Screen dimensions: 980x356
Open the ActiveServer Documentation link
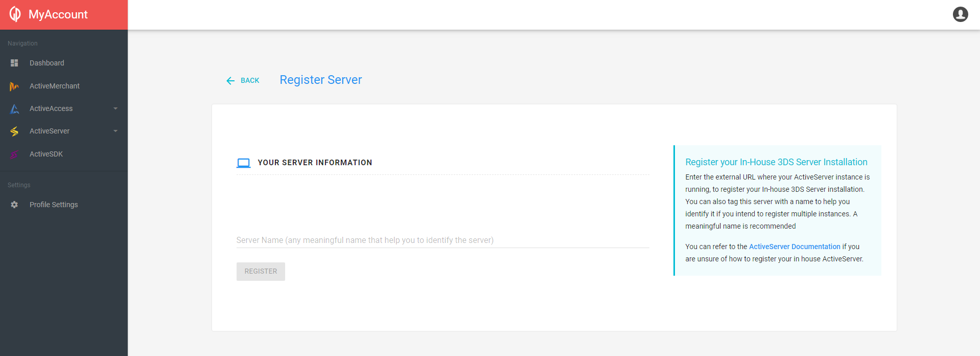[x=794, y=247]
